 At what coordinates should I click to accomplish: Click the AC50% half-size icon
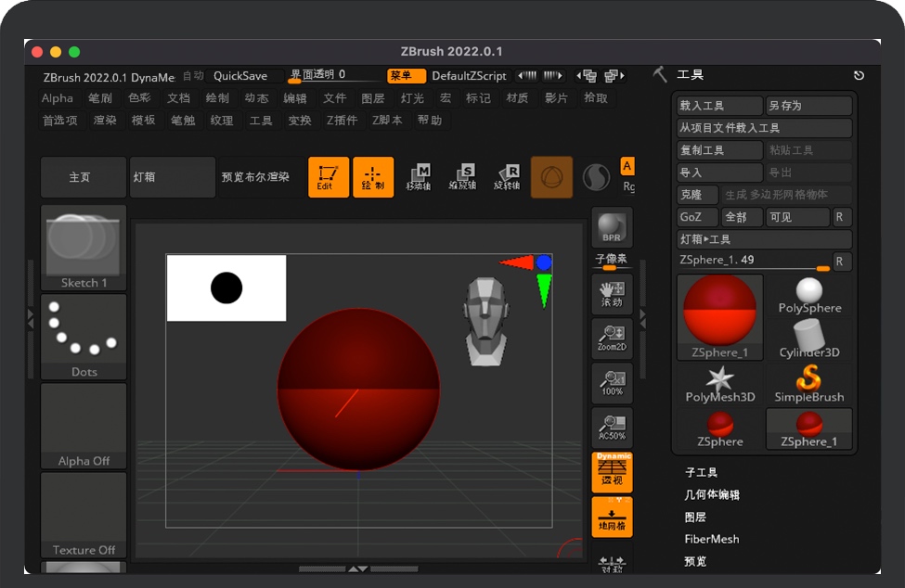pyautogui.click(x=612, y=428)
